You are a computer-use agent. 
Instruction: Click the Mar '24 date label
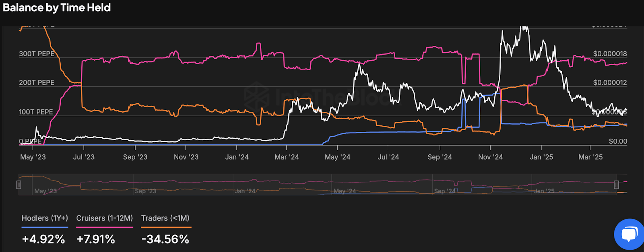[x=287, y=157]
